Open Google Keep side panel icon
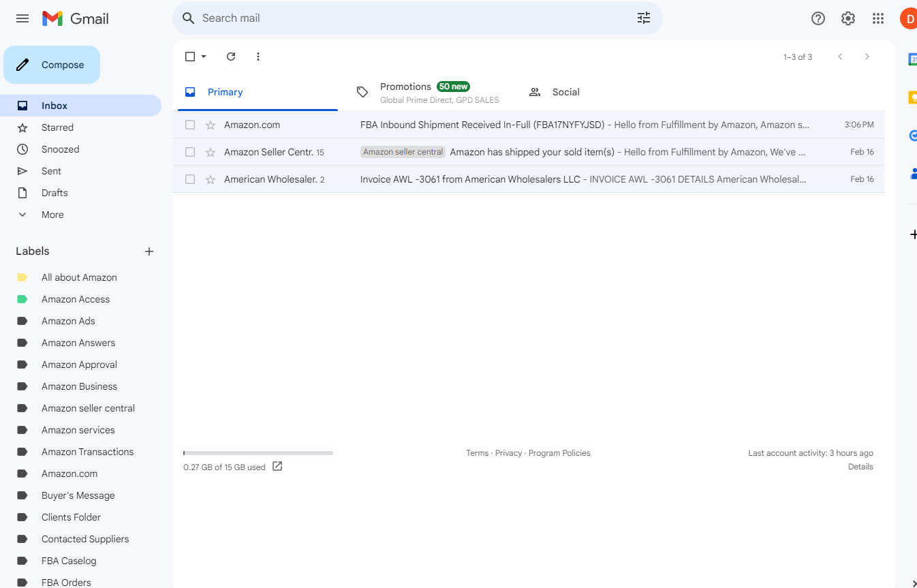 912,97
